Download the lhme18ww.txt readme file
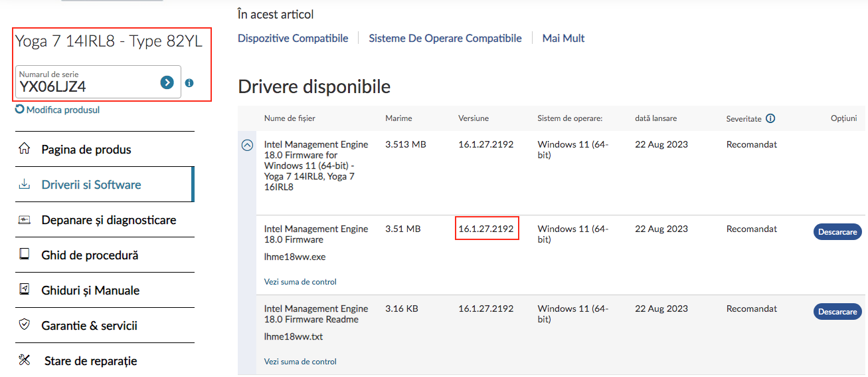Viewport: 868px width, 377px height. (837, 312)
